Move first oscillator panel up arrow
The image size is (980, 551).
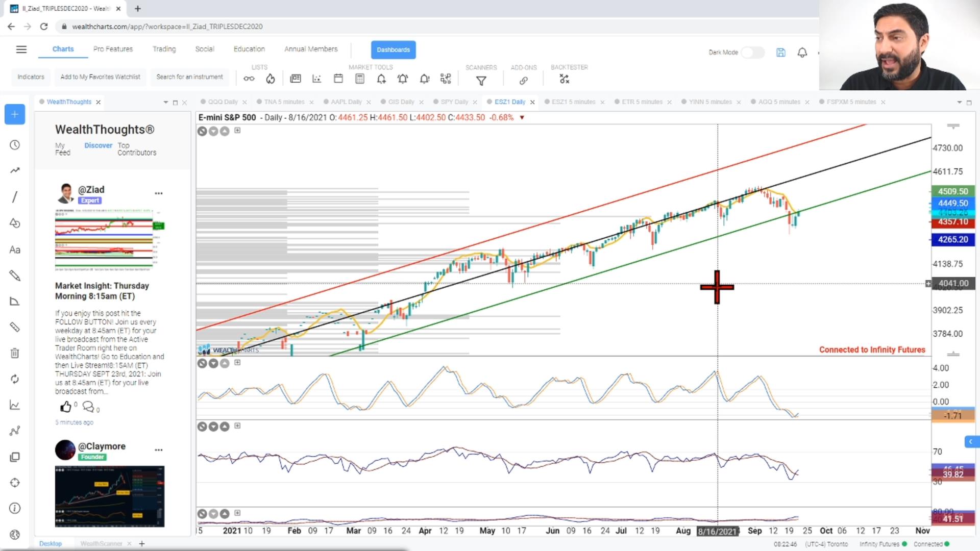click(225, 363)
